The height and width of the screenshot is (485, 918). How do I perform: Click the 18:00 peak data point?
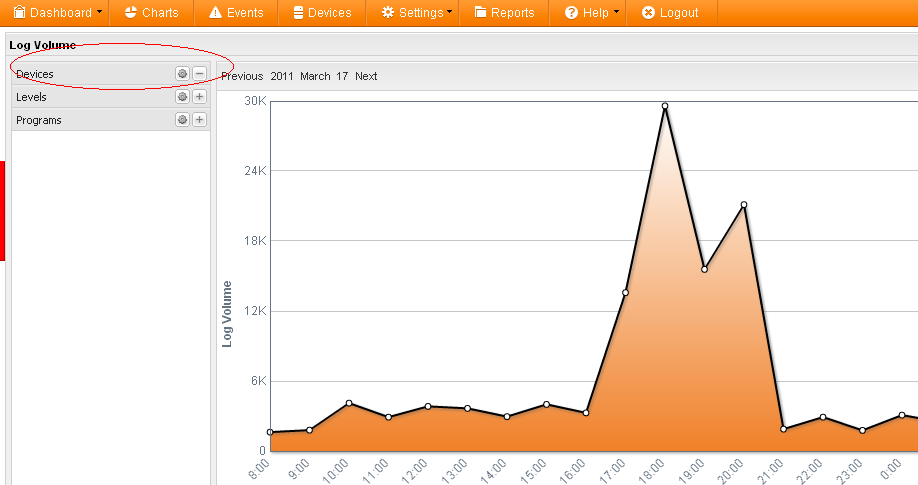664,106
